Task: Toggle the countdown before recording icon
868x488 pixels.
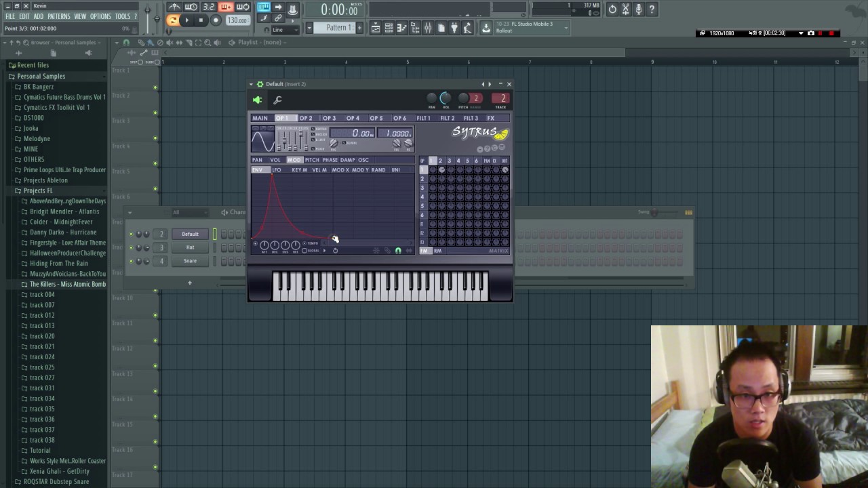Action: click(209, 7)
